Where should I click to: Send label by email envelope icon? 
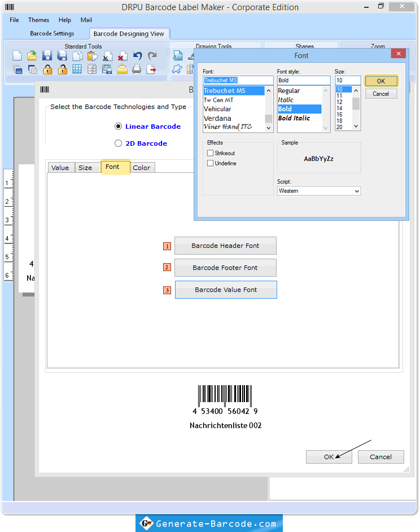[x=122, y=69]
